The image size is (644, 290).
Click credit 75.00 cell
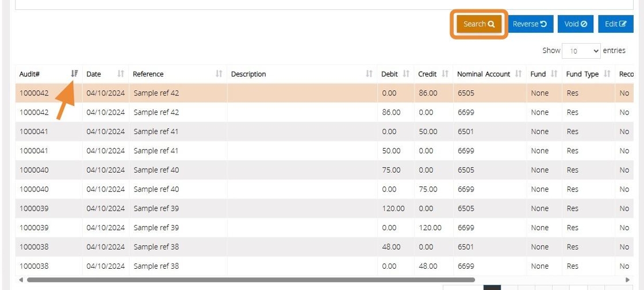pyautogui.click(x=428, y=189)
